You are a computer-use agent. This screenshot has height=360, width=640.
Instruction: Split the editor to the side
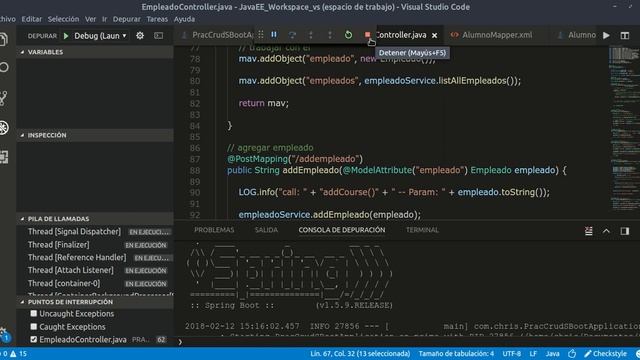(624, 36)
